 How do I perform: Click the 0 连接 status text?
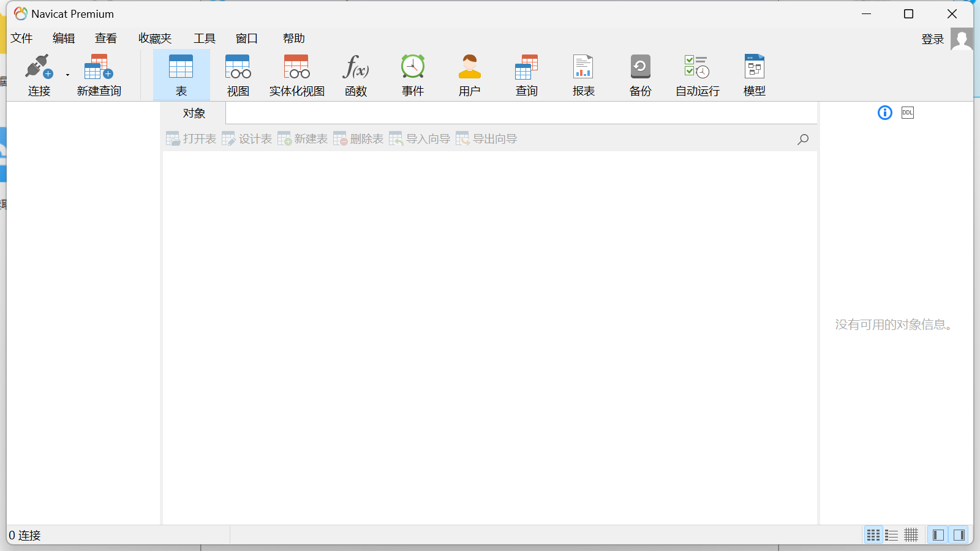click(24, 535)
